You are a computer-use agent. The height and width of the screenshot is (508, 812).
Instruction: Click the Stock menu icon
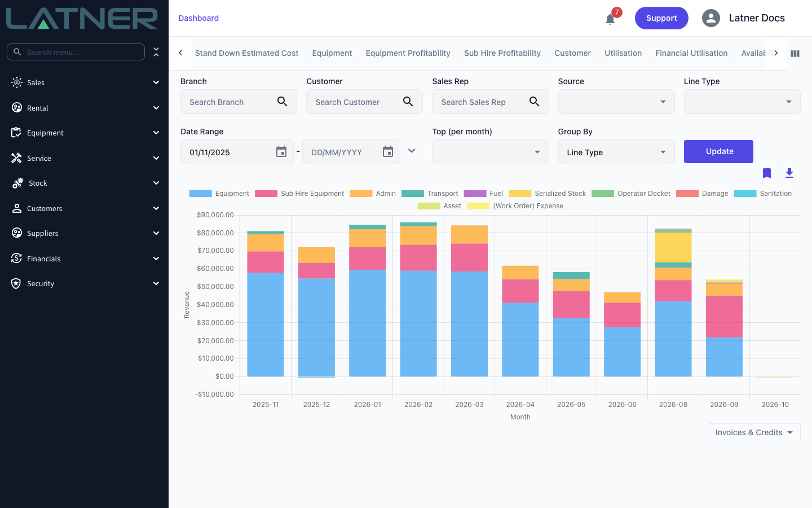coord(17,183)
